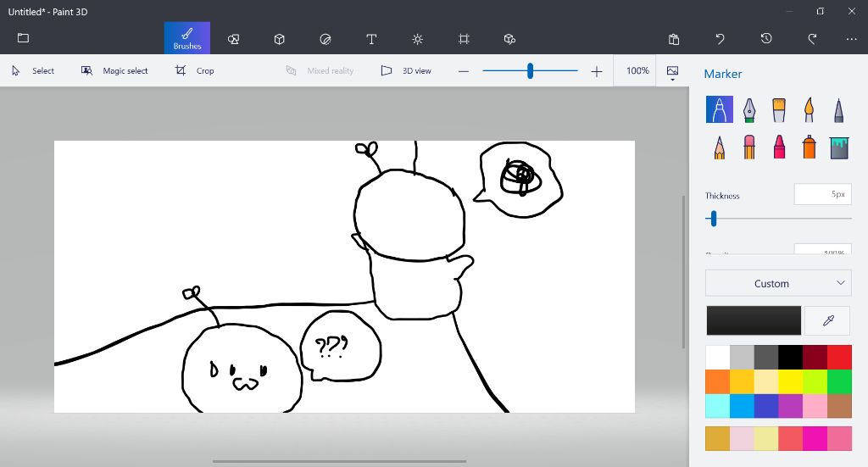Choose the hot magenta color swatch
This screenshot has width=868, height=467.
click(815, 438)
